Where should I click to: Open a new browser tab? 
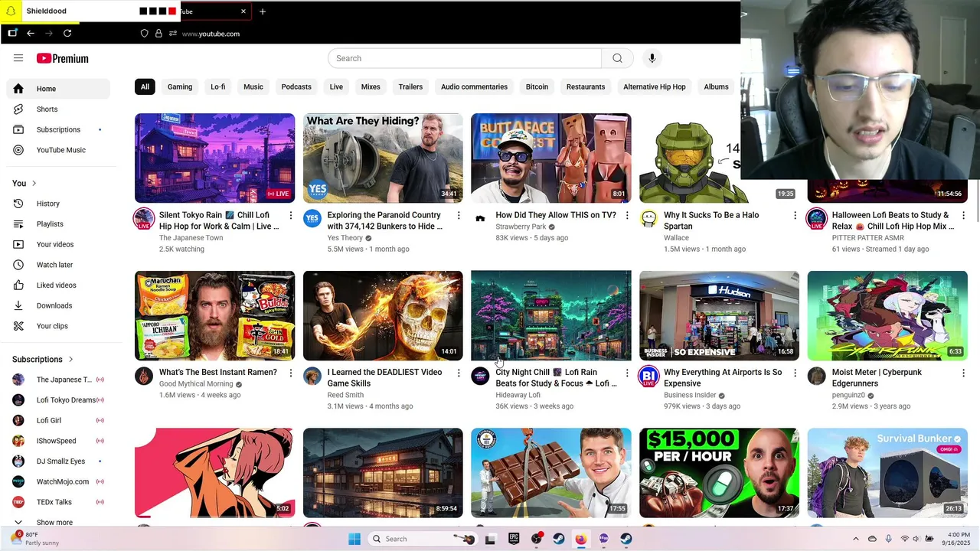coord(263,11)
